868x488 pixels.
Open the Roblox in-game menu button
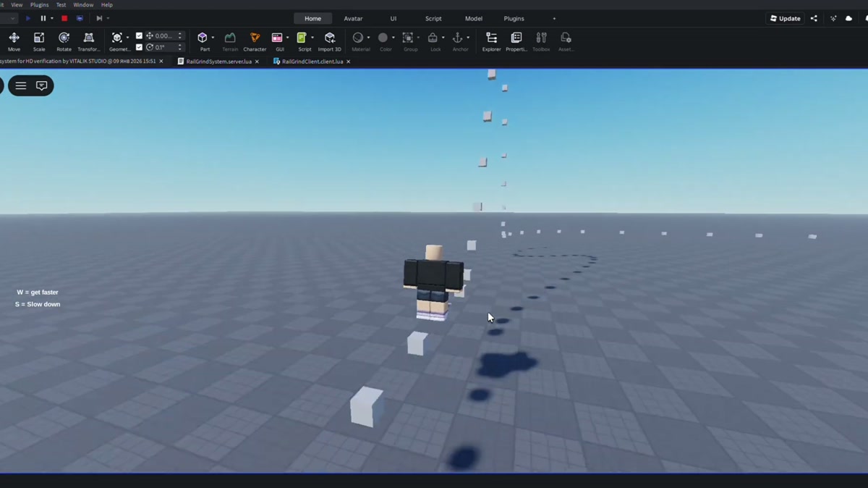21,85
